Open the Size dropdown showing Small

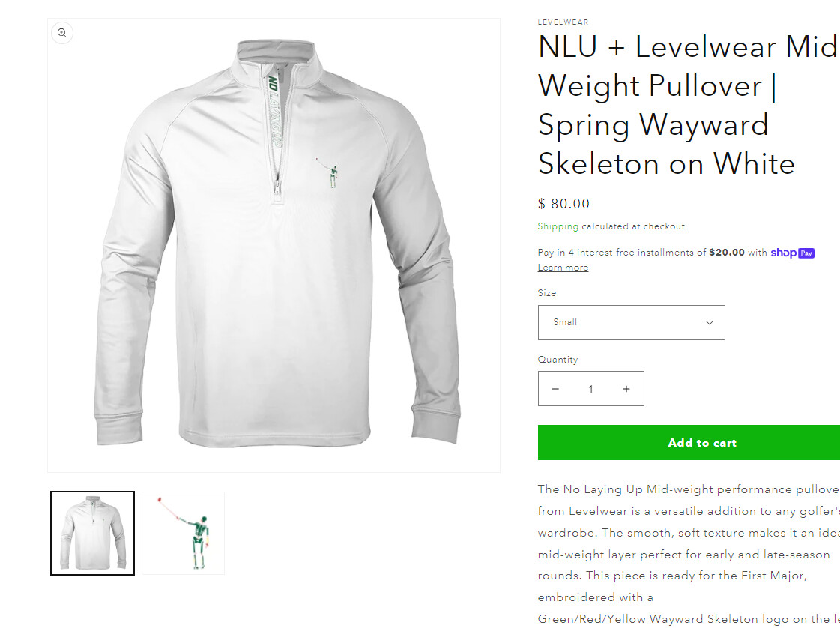pos(631,322)
